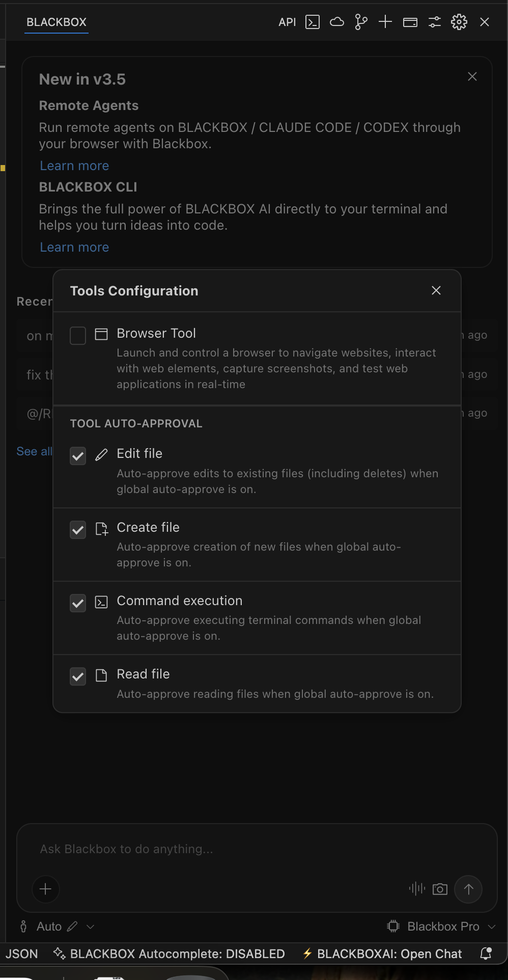This screenshot has height=980, width=508.
Task: Uncheck Command execution auto-approval
Action: tap(78, 603)
